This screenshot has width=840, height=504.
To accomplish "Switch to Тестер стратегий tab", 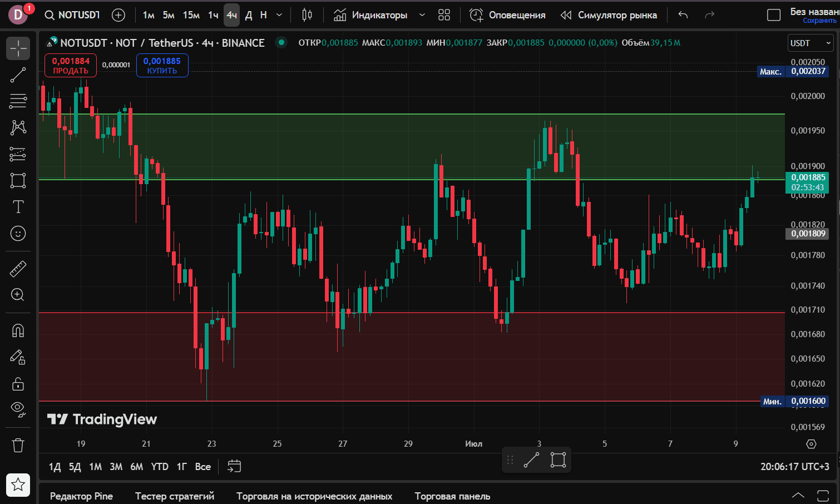I will point(174,496).
